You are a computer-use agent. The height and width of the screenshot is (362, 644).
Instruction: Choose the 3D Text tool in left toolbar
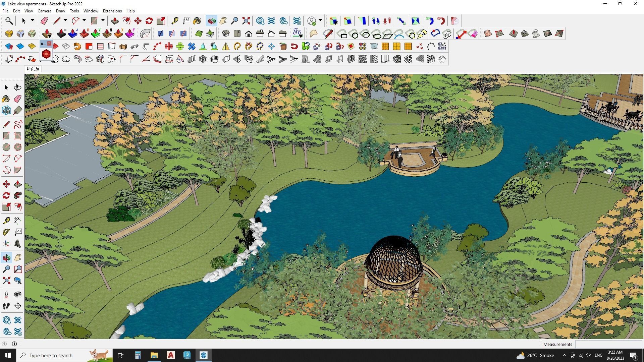(18, 244)
